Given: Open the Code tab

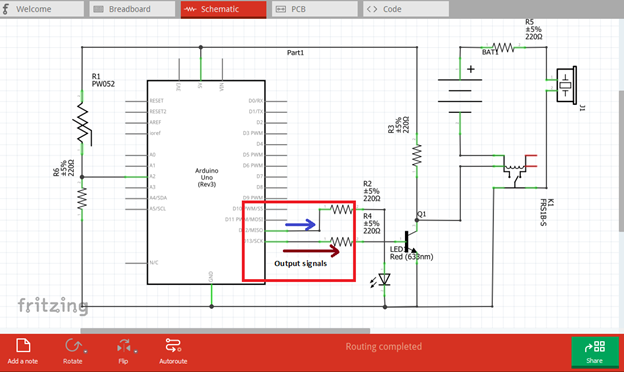Looking at the screenshot, I should [x=406, y=9].
